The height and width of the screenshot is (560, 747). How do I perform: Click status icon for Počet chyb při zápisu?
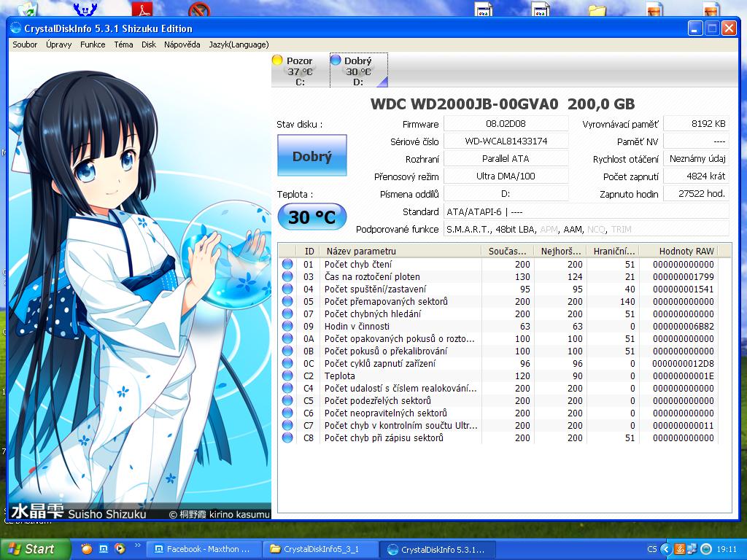coord(287,437)
